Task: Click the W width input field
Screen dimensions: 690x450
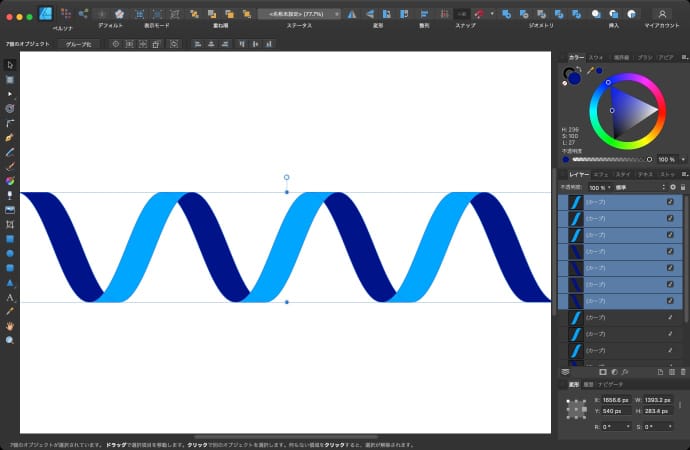Action: 658,398
